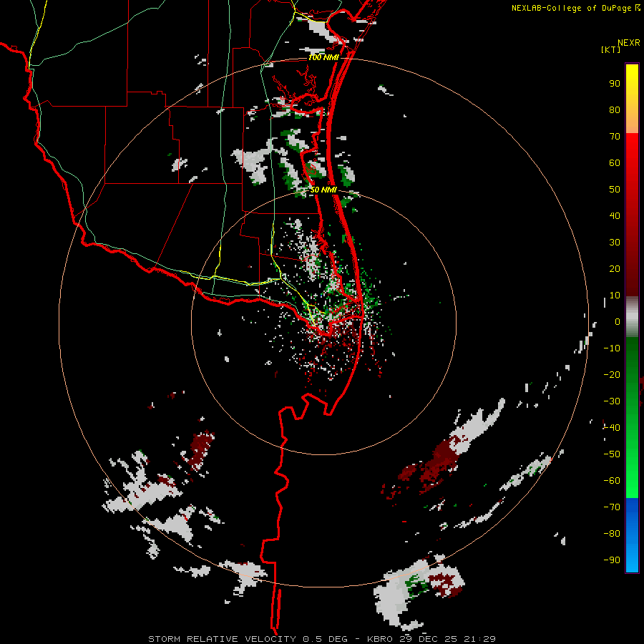The image size is (644, 644).
Task: Click the -30 scale label
Action: [612, 401]
